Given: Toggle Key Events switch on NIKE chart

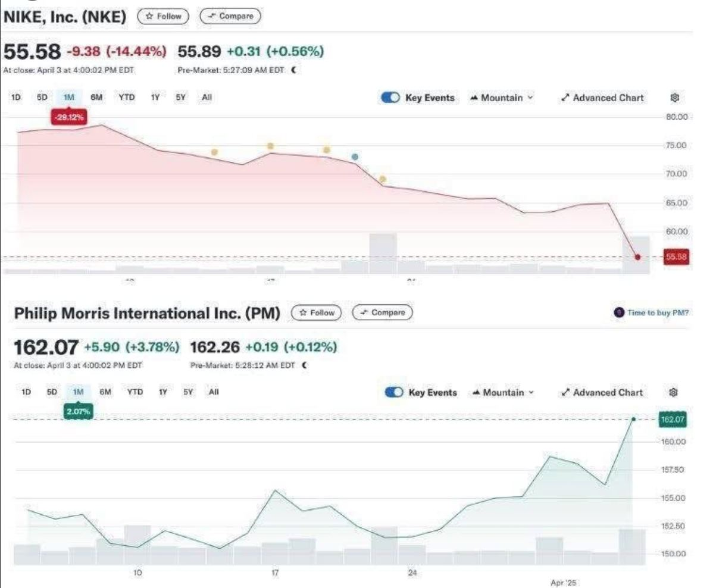Looking at the screenshot, I should 390,98.
